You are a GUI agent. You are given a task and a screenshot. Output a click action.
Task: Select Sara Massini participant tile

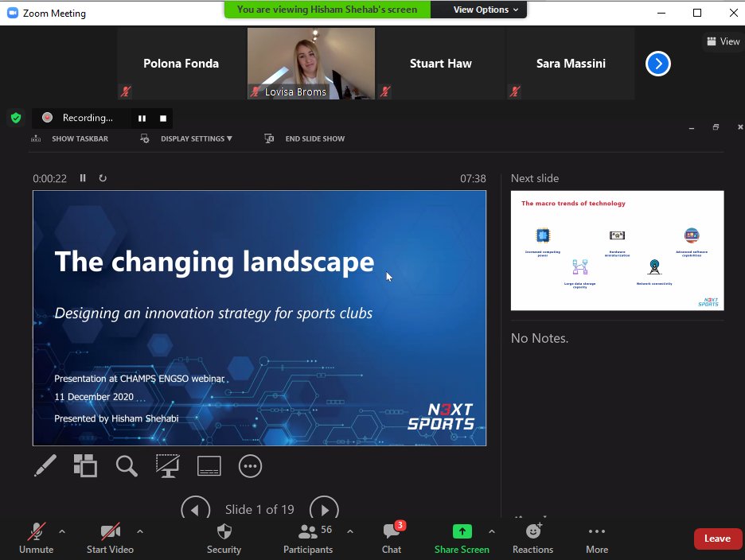click(x=571, y=64)
